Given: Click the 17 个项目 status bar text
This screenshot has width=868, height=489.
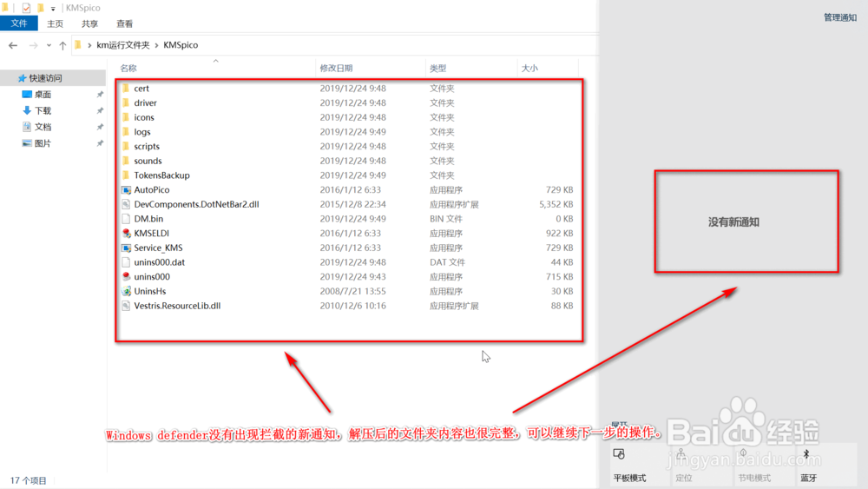Looking at the screenshot, I should pos(29,480).
